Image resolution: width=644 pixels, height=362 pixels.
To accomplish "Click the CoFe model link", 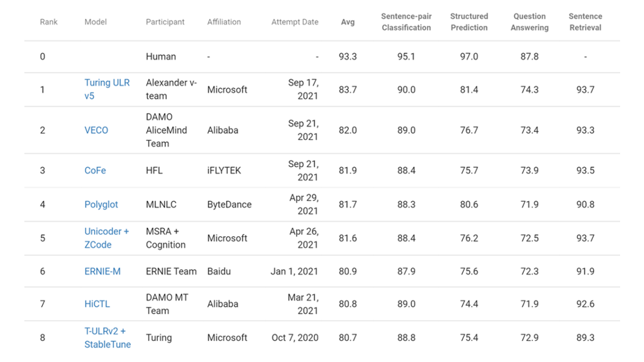I will pos(95,170).
